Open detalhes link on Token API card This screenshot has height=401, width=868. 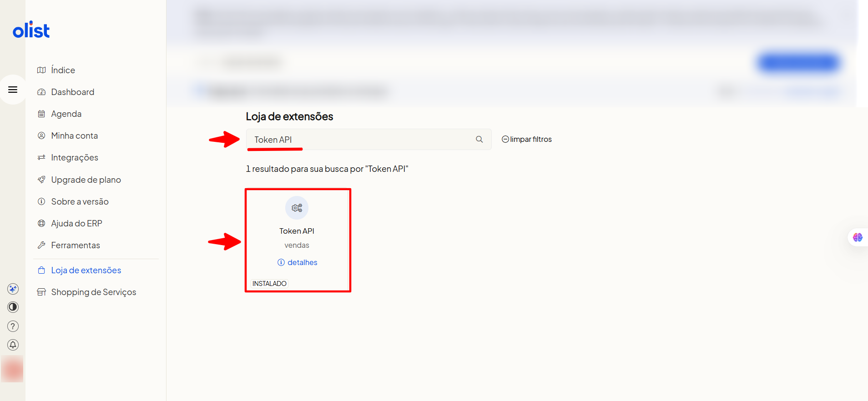point(298,262)
